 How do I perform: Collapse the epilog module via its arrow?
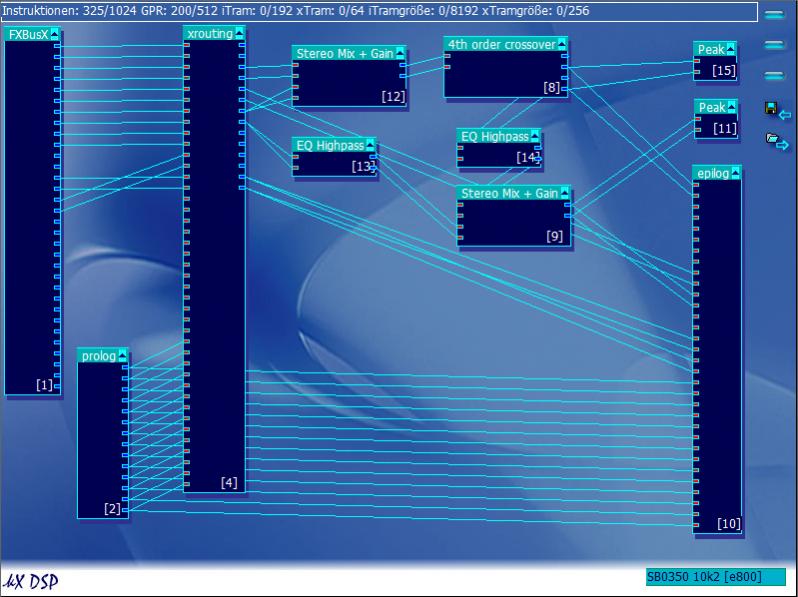click(x=735, y=173)
